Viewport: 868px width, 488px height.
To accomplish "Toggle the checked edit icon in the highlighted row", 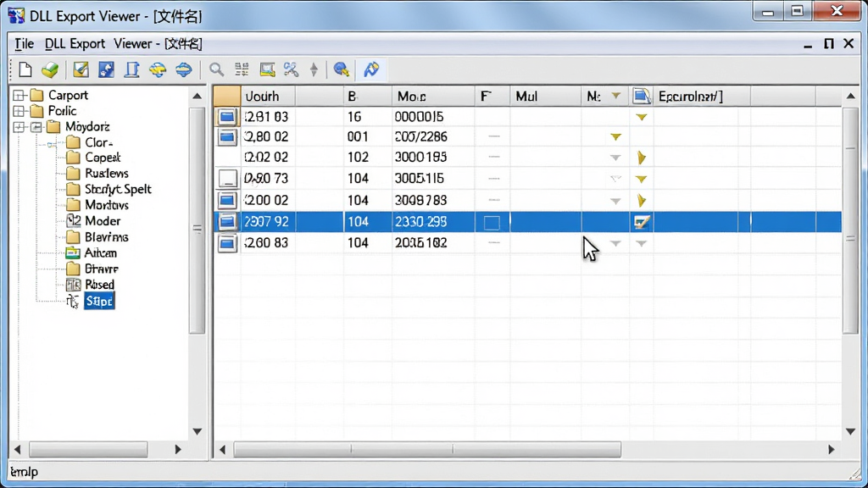I will point(642,223).
